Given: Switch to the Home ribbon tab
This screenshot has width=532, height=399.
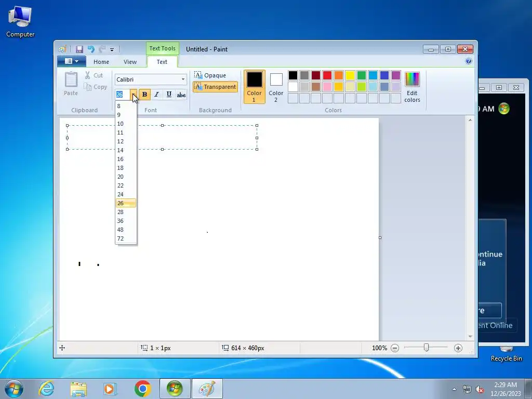Looking at the screenshot, I should pos(101,62).
